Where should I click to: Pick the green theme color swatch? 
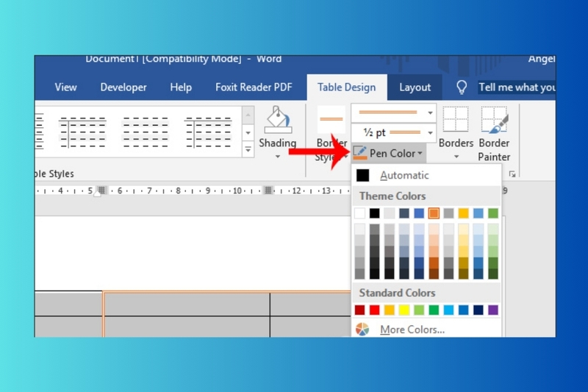click(493, 213)
